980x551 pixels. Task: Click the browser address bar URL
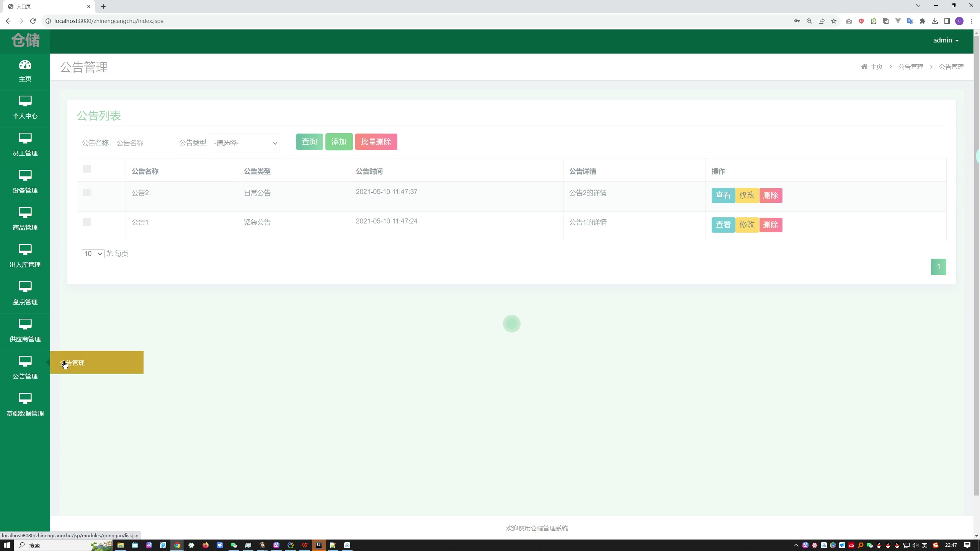point(109,21)
